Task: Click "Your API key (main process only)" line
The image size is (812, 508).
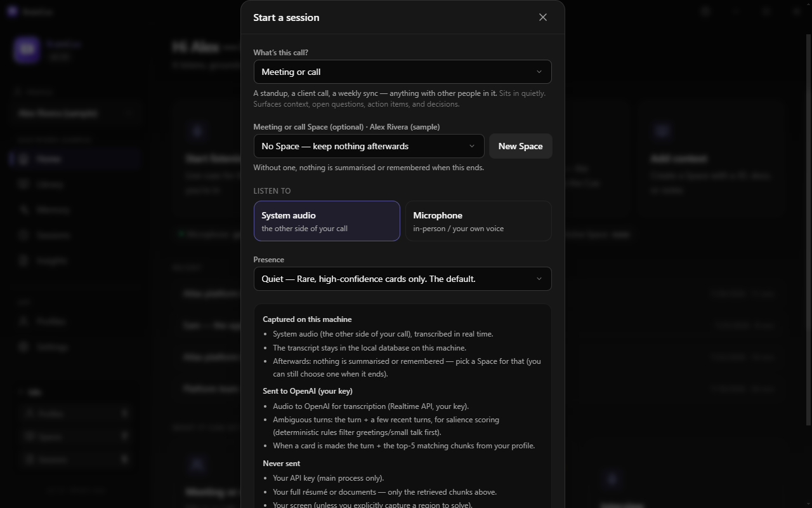Action: click(328, 478)
